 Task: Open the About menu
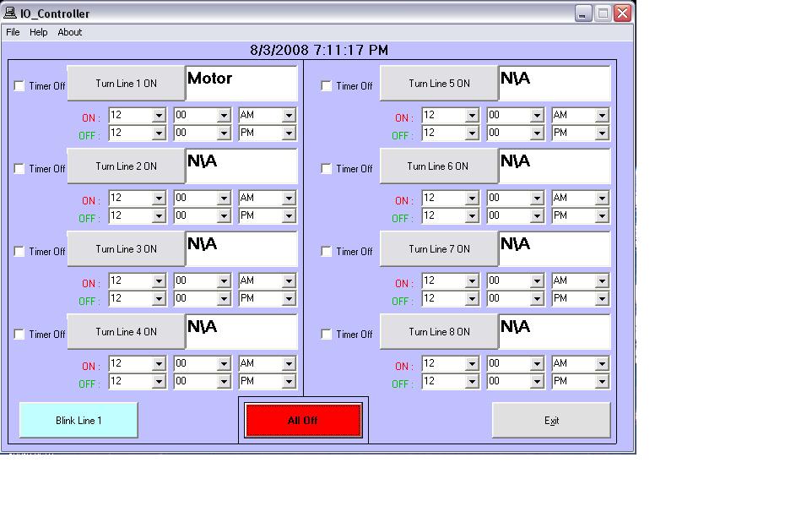70,32
